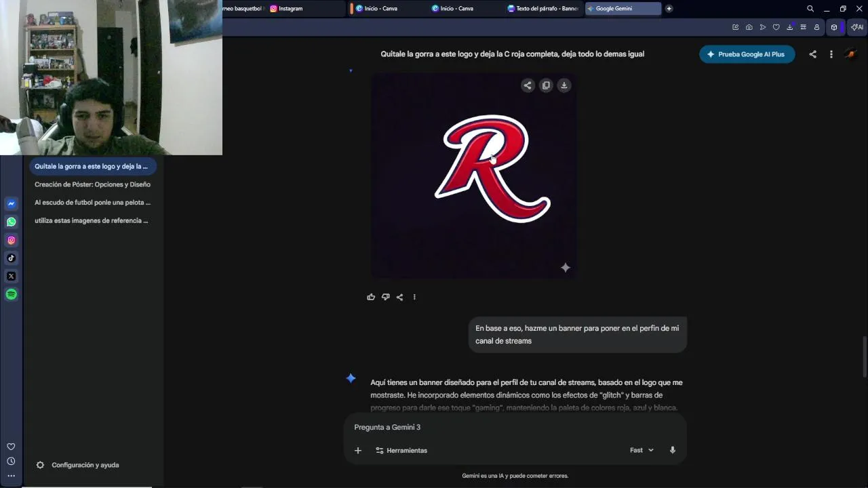Image resolution: width=868 pixels, height=488 pixels.
Task: Share the conversation from the header
Action: [x=812, y=54]
